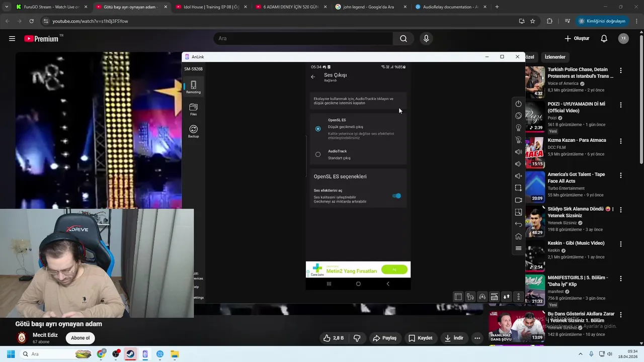Viewport: 644px width, 362px height.
Task: Open options for Keskin Gibi video
Action: 620,244
